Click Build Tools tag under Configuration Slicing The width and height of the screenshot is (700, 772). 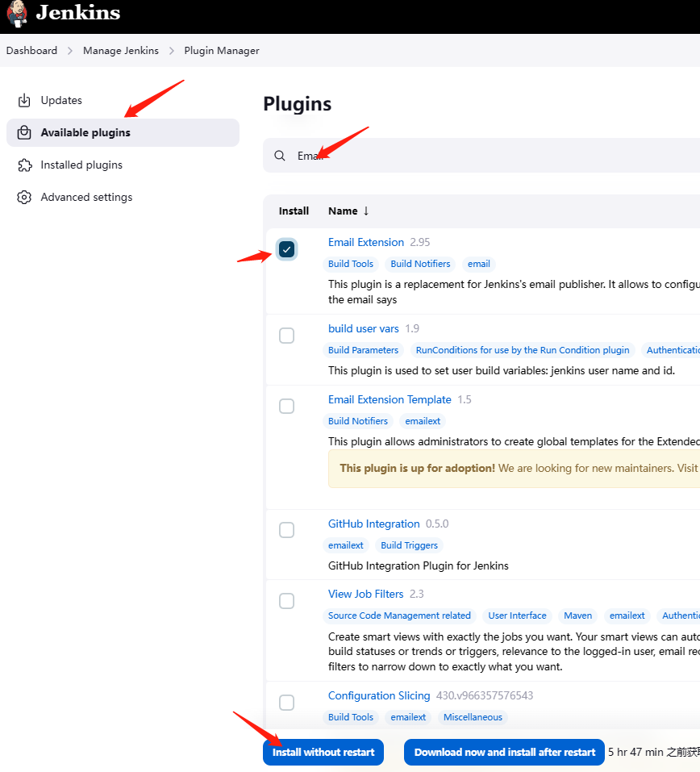pyautogui.click(x=351, y=717)
